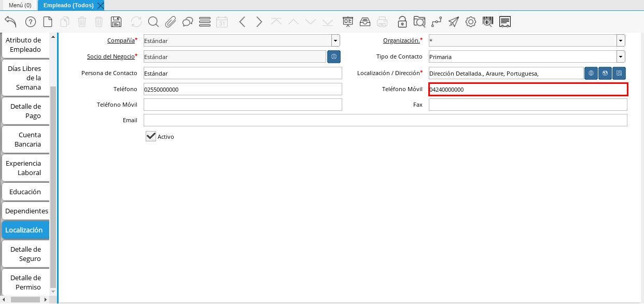Open the chat bubbles icon
Screen dimensions: 644x304
coord(188,22)
